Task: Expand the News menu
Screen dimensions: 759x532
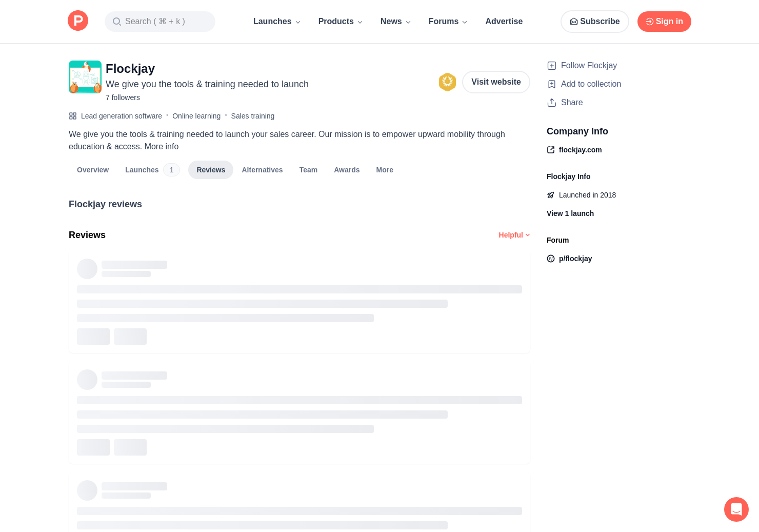Action: coord(395,22)
